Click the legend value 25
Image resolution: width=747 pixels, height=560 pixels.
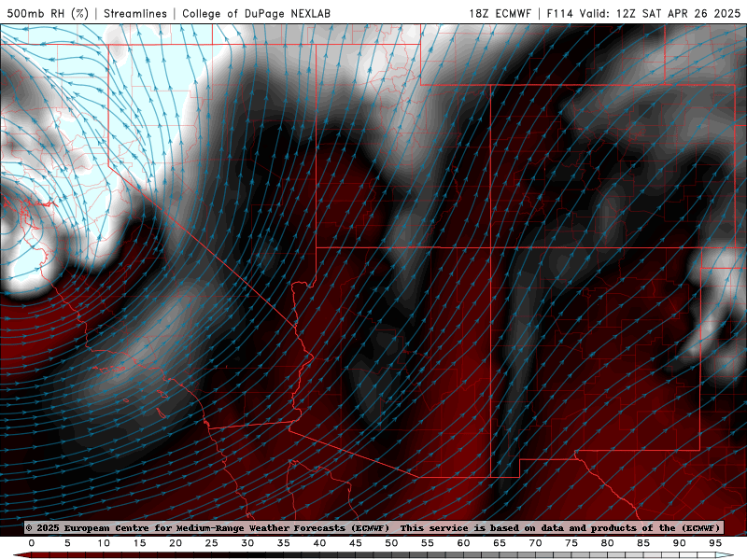click(x=212, y=543)
